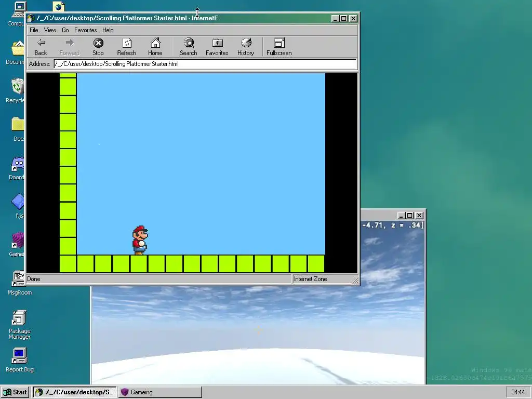Viewport: 532px width, 399px height.
Task: Select the Docs folder desktop icon
Action: click(x=18, y=129)
